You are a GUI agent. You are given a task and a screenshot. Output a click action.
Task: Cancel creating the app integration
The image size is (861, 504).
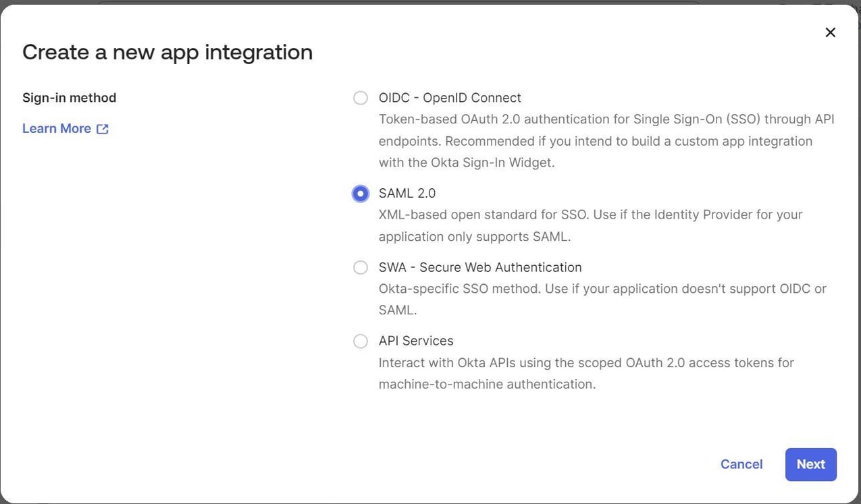pyautogui.click(x=741, y=464)
